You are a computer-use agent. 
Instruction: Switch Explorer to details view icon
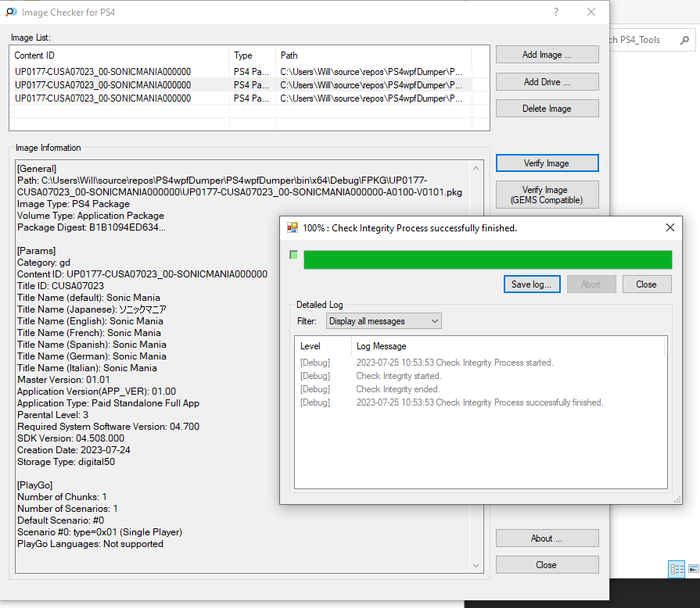677,569
